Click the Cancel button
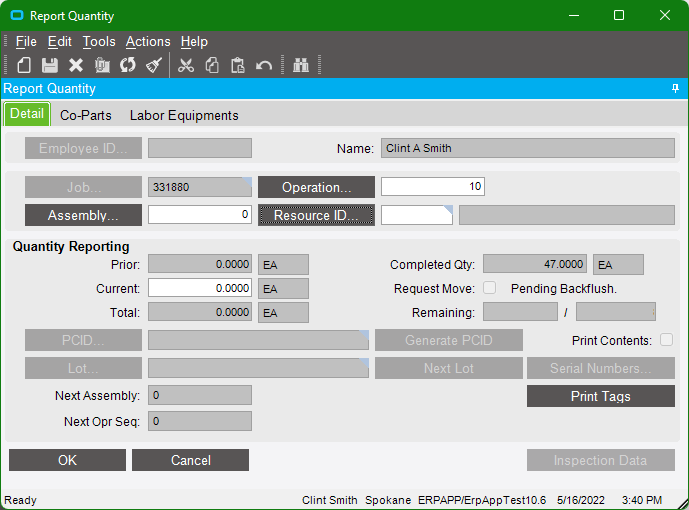The width and height of the screenshot is (689, 510). click(x=190, y=460)
